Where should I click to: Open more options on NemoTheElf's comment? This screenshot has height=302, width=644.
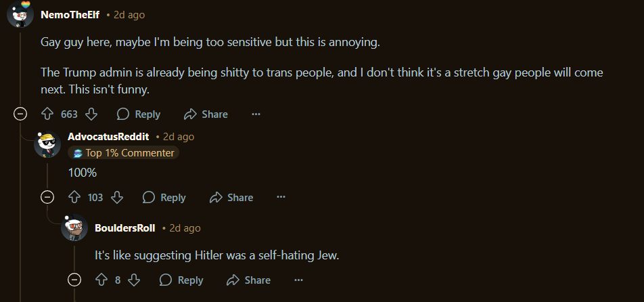(256, 114)
